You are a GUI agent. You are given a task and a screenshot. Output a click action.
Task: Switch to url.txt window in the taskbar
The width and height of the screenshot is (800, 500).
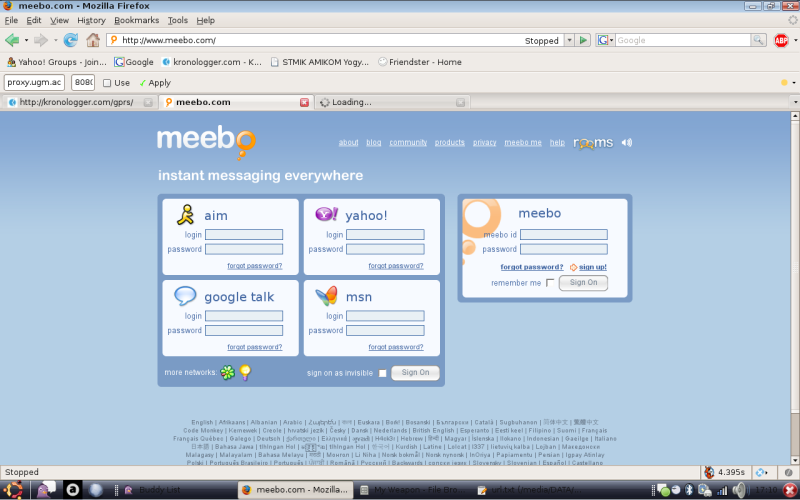(x=532, y=490)
